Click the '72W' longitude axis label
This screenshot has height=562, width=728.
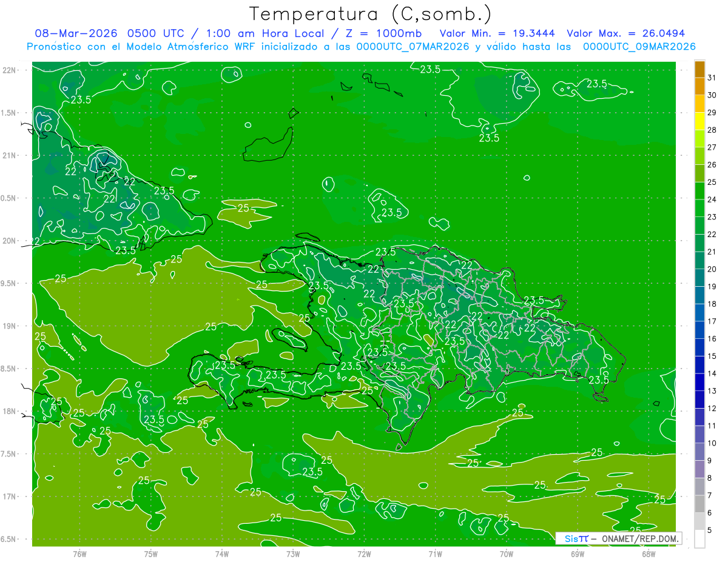(x=364, y=554)
